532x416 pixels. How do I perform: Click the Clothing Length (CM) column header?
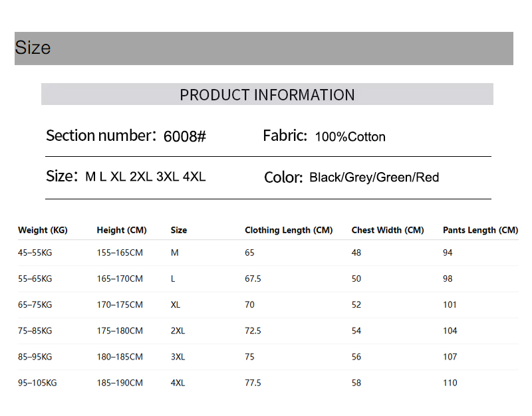(288, 230)
